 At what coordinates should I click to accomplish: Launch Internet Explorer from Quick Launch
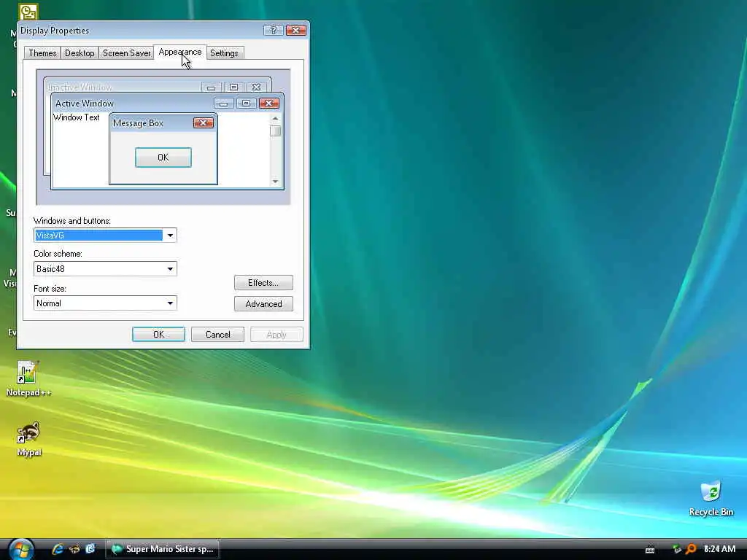tap(58, 549)
